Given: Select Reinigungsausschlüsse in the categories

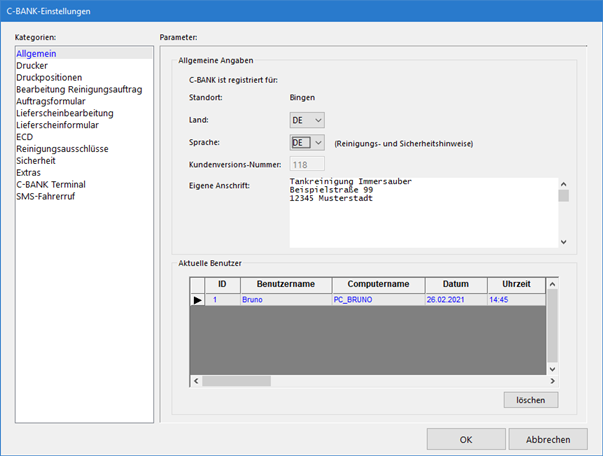Looking at the screenshot, I should click(62, 149).
